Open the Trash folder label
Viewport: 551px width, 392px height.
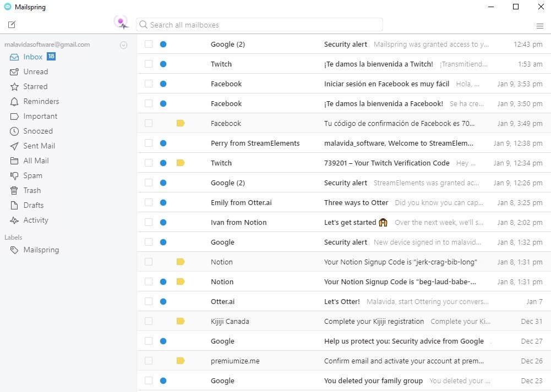32,190
